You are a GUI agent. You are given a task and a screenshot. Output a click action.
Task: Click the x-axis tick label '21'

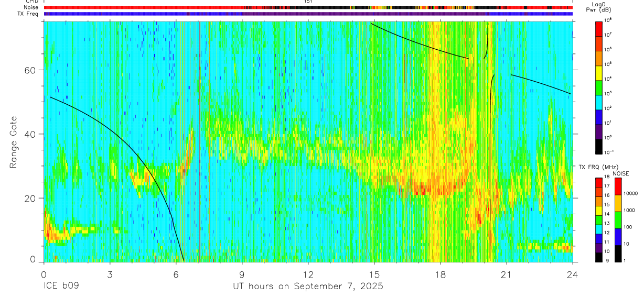(506, 274)
